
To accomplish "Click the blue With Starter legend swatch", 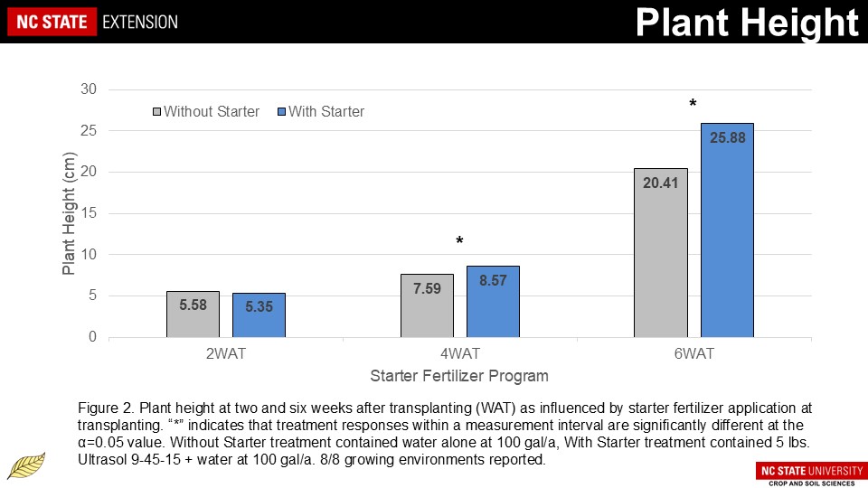I will tap(280, 112).
